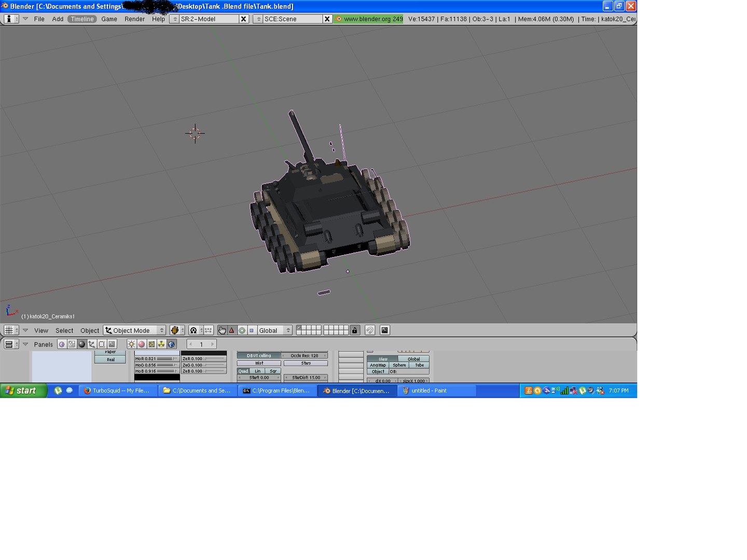Open the untitled - Paint taskbar button
This screenshot has width=747, height=560.
click(437, 390)
